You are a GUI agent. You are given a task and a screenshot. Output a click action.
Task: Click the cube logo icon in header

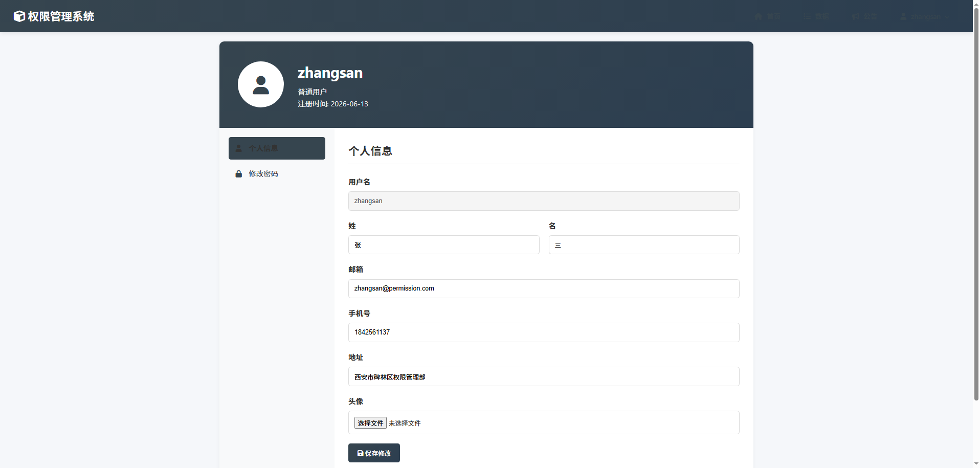point(19,16)
